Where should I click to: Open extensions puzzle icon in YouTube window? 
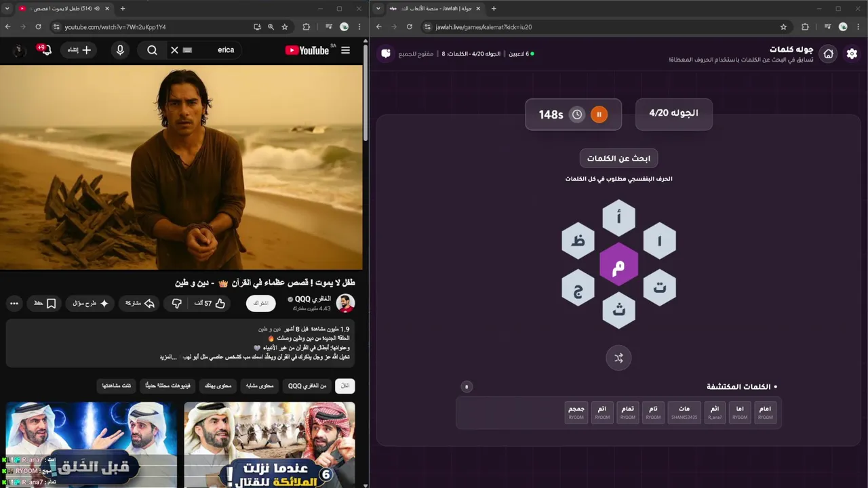pyautogui.click(x=306, y=27)
